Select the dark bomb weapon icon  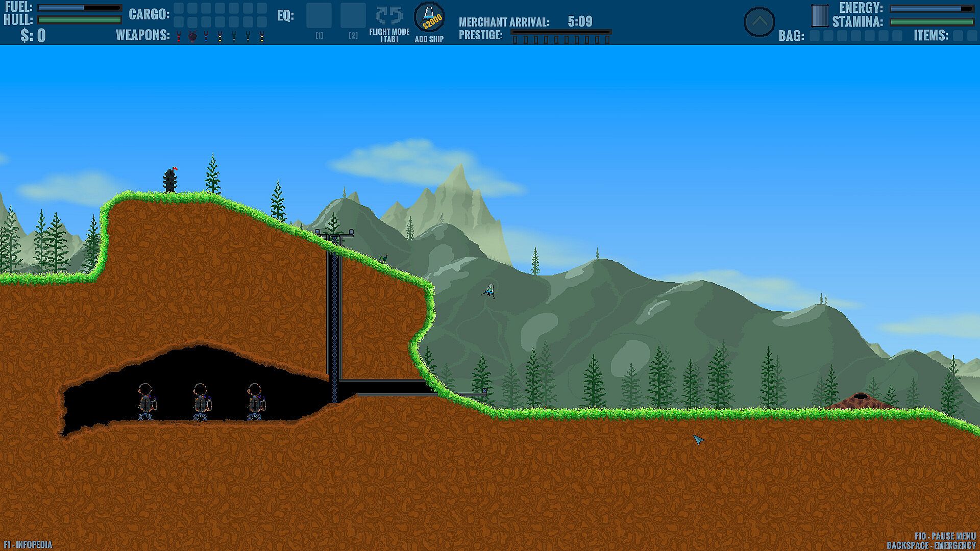192,36
